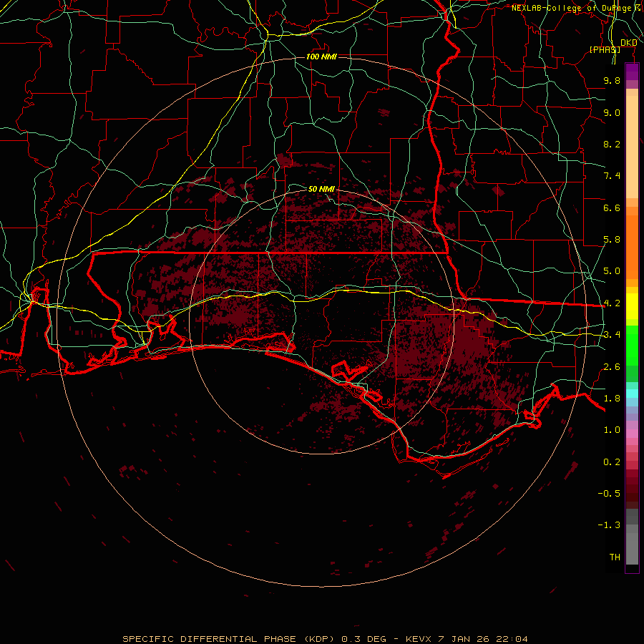The image size is (644, 644).
Task: Click the [PHAS] units label
Action: click(605, 49)
